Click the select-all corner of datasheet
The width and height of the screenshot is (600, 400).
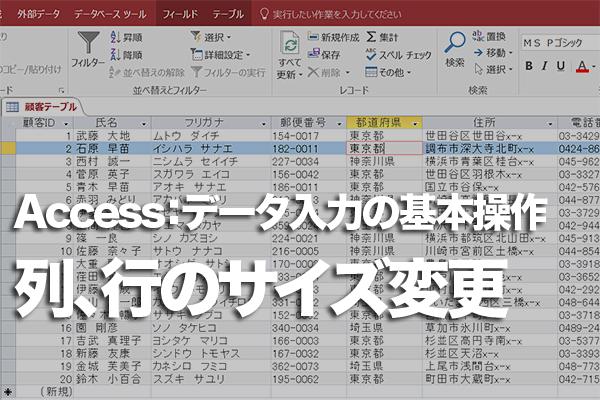pyautogui.click(x=8, y=123)
